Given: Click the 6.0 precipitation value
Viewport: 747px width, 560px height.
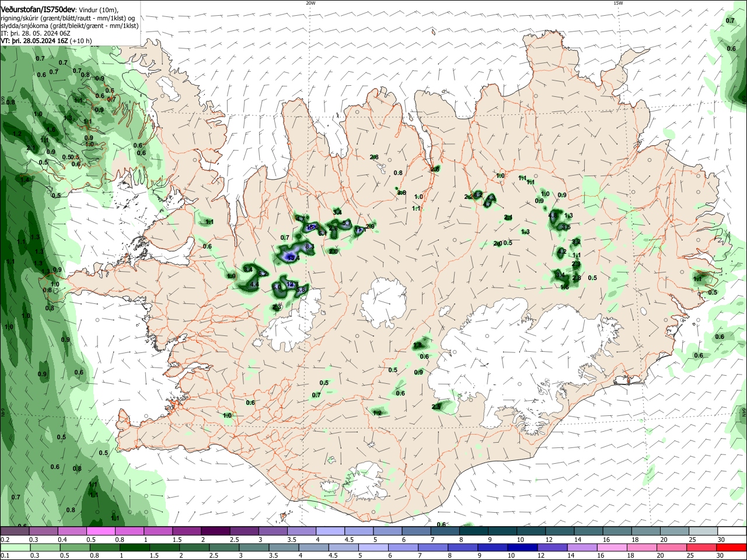Looking at the screenshot, I should 277,287.
